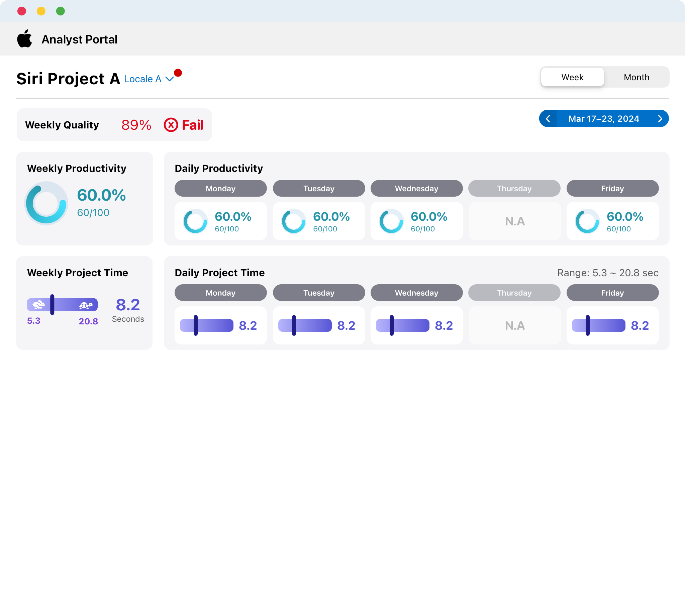Click Monday's productivity donut icon
685x616 pixels.
pos(195,221)
